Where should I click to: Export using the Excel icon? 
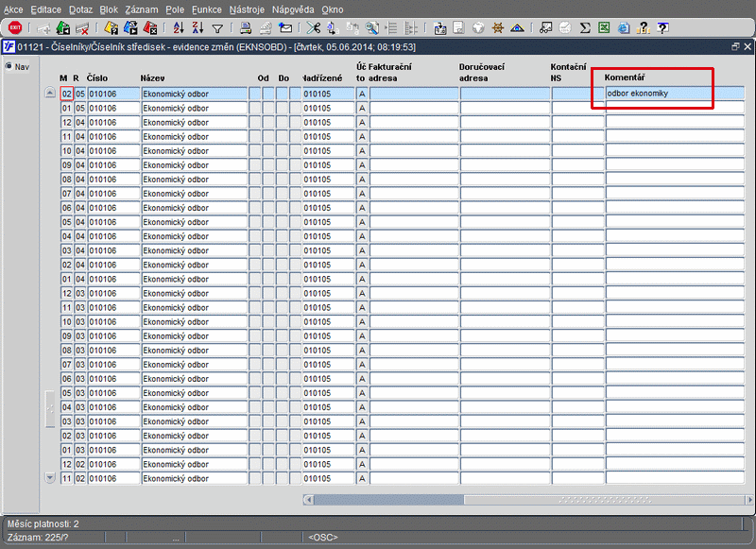point(603,28)
